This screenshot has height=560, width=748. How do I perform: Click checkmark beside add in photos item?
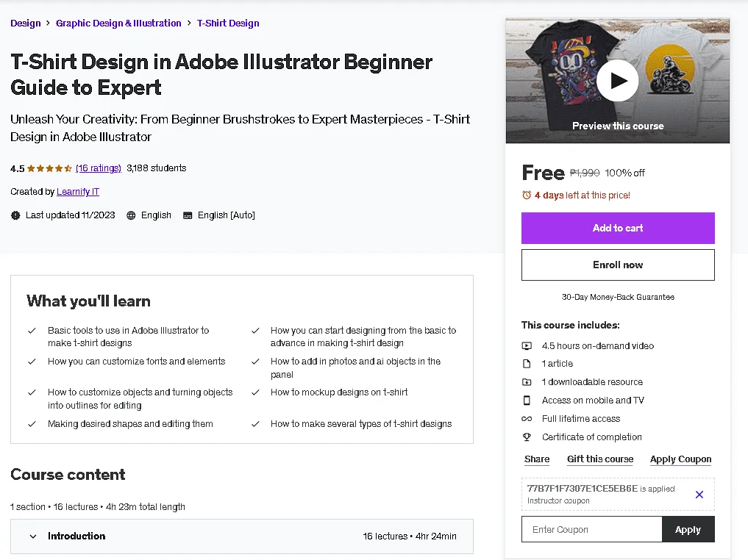(255, 362)
